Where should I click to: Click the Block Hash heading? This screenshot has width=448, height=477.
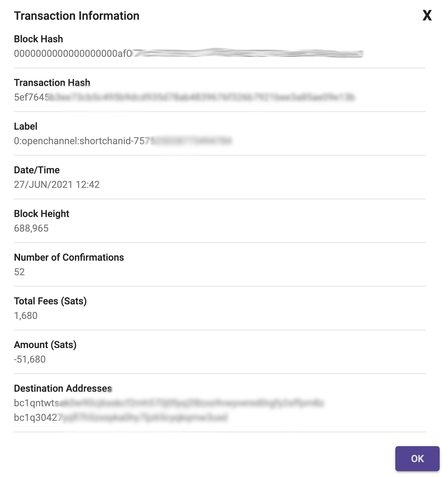tap(38, 39)
